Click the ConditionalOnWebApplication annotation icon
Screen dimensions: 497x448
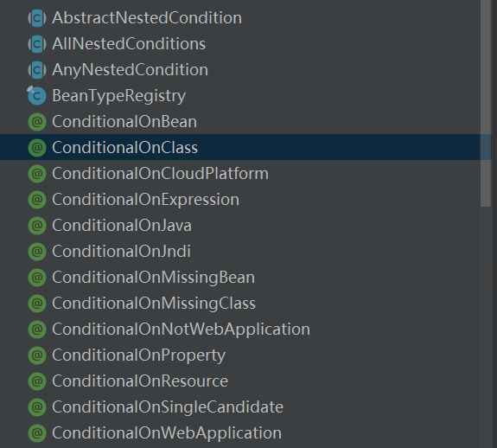[x=37, y=433]
